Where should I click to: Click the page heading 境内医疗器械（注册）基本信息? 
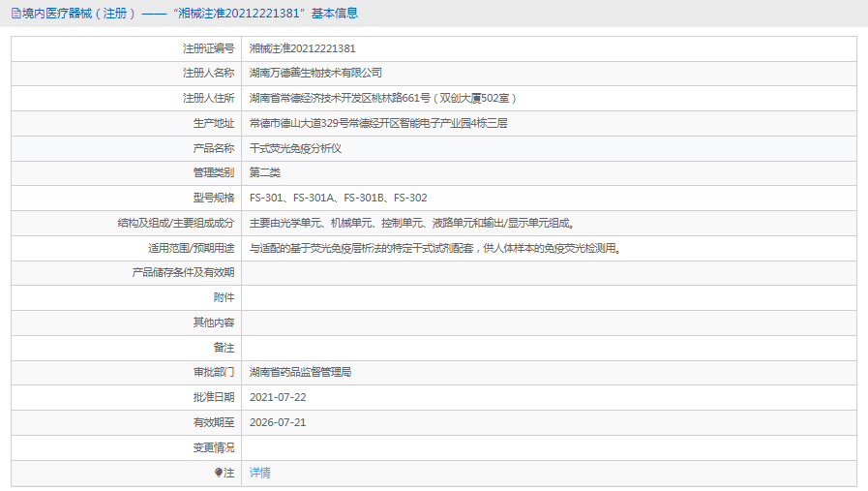pos(190,14)
